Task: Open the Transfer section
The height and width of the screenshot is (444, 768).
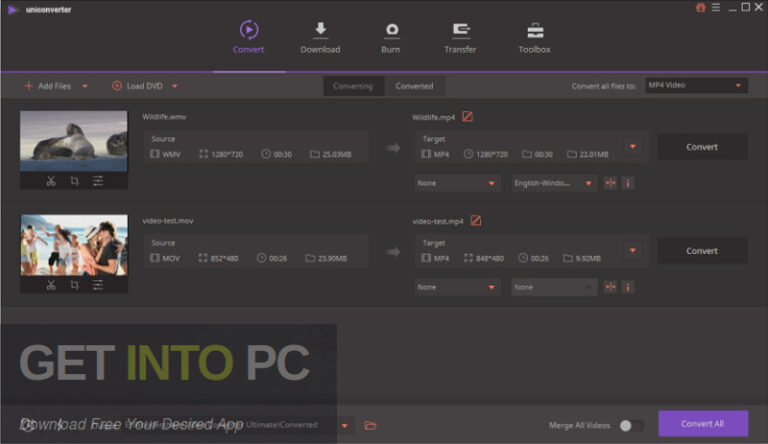Action: point(460,37)
